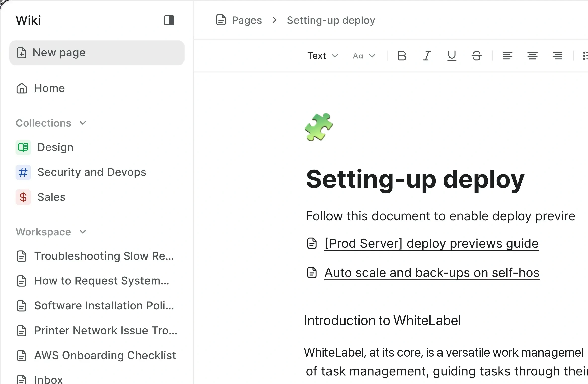Align text right
Image resolution: width=588 pixels, height=384 pixels.
557,56
